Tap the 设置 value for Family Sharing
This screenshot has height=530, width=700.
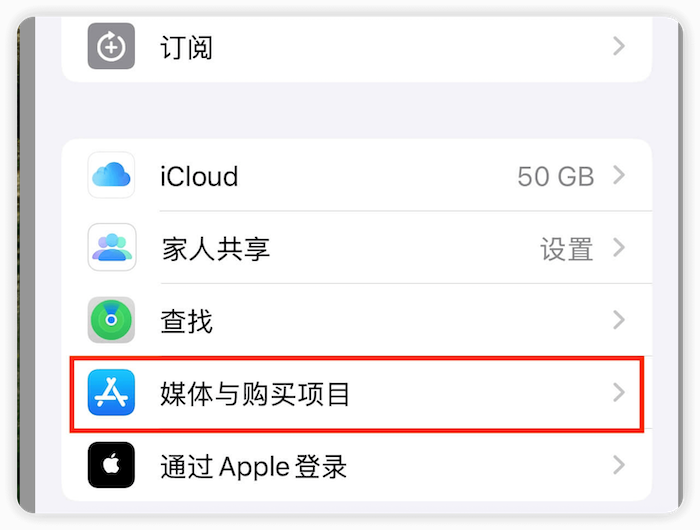coord(567,249)
